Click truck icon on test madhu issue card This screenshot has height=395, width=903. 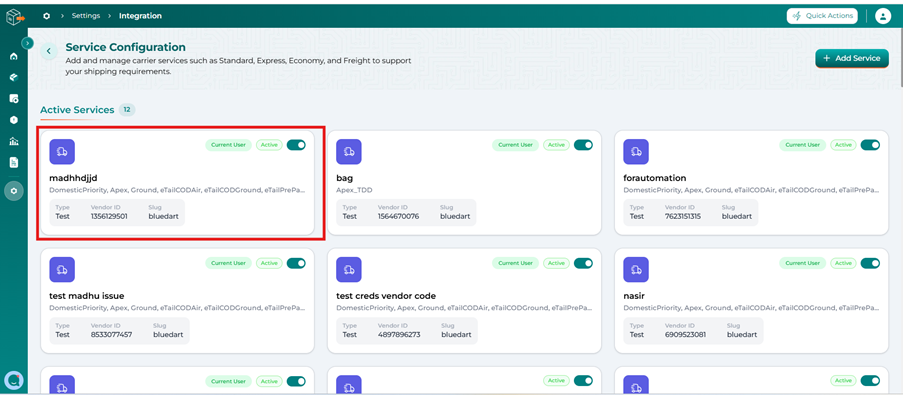tap(62, 269)
